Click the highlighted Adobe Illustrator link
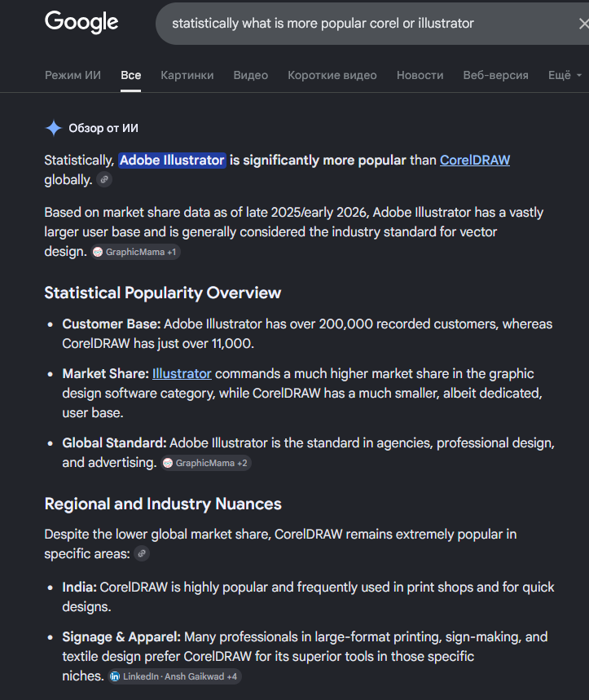 [172, 160]
